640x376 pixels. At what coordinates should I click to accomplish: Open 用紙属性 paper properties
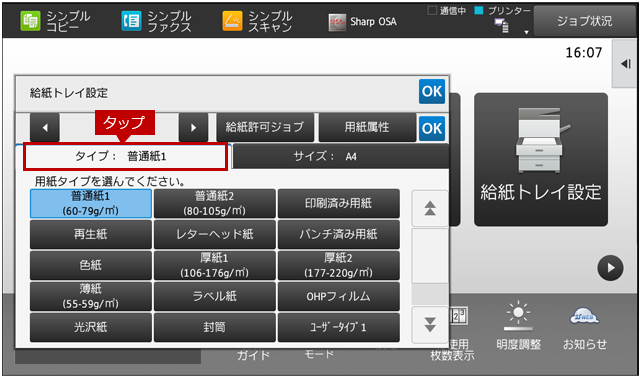point(367,127)
